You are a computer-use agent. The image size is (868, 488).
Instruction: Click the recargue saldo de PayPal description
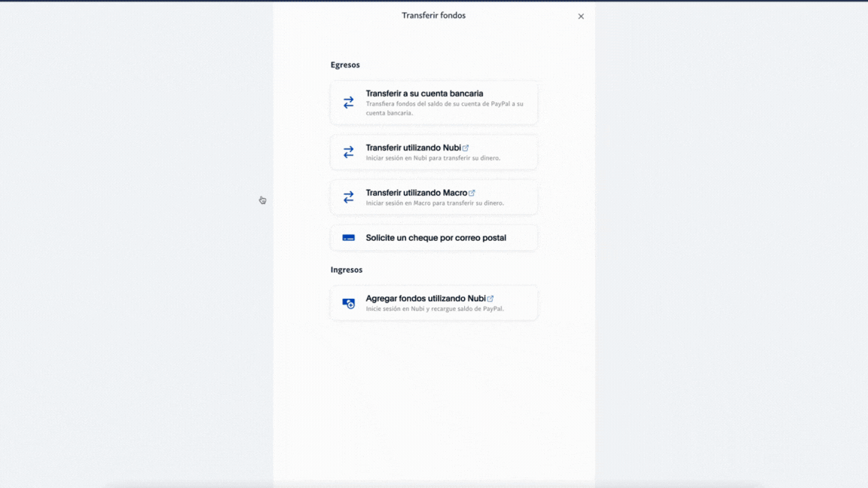435,309
